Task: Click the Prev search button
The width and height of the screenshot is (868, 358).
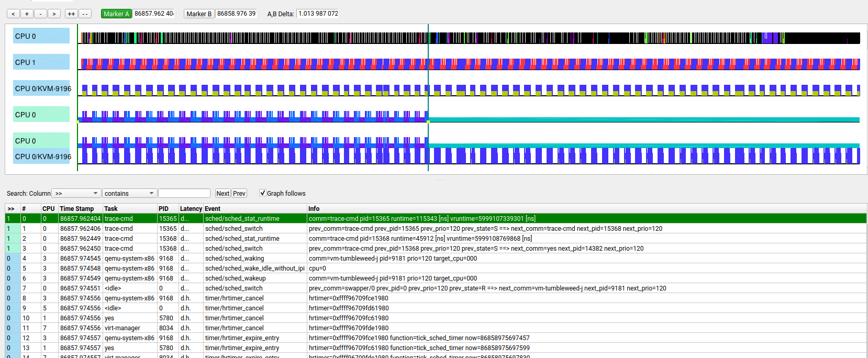Action: [239, 193]
